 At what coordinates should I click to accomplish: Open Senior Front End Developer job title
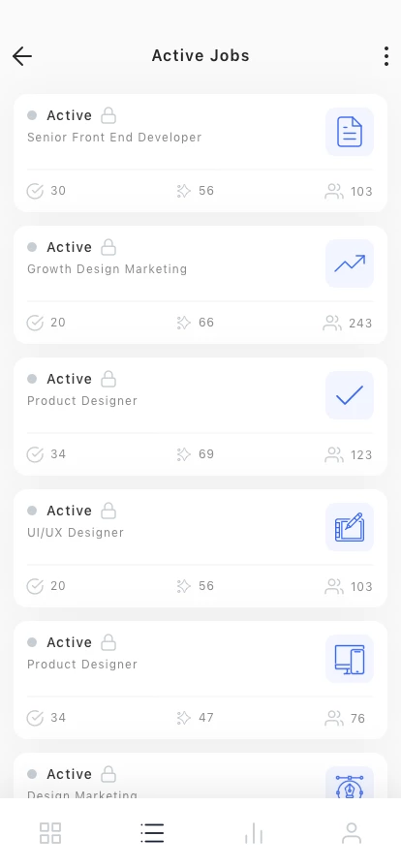(x=114, y=138)
